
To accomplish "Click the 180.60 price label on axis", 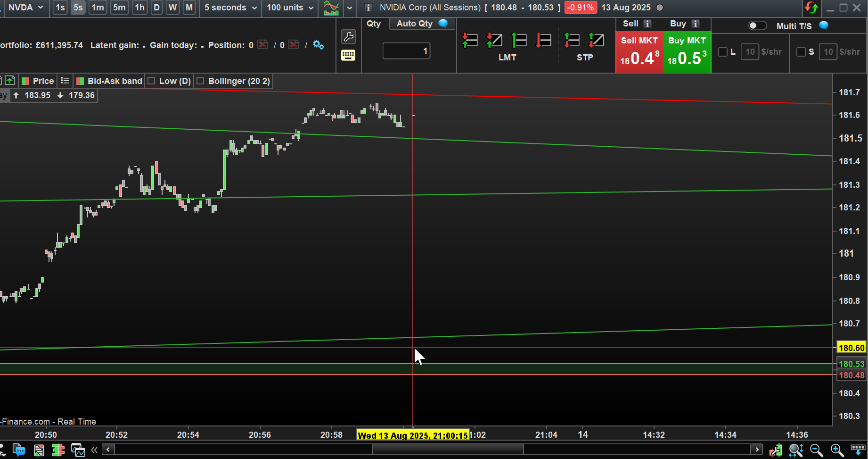I will coord(852,348).
